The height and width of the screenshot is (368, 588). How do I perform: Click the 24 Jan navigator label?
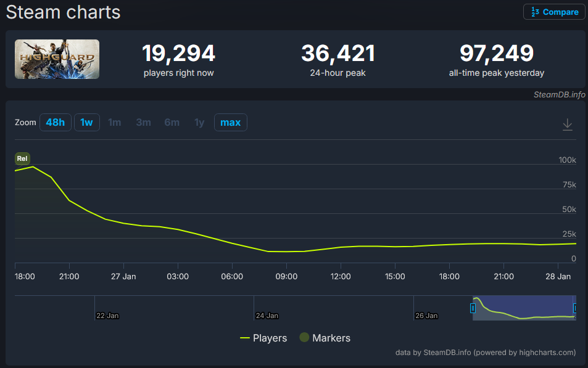(x=267, y=316)
